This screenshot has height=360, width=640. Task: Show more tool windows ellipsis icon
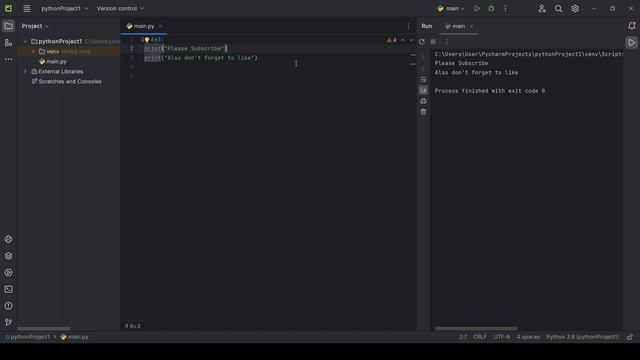click(8, 59)
